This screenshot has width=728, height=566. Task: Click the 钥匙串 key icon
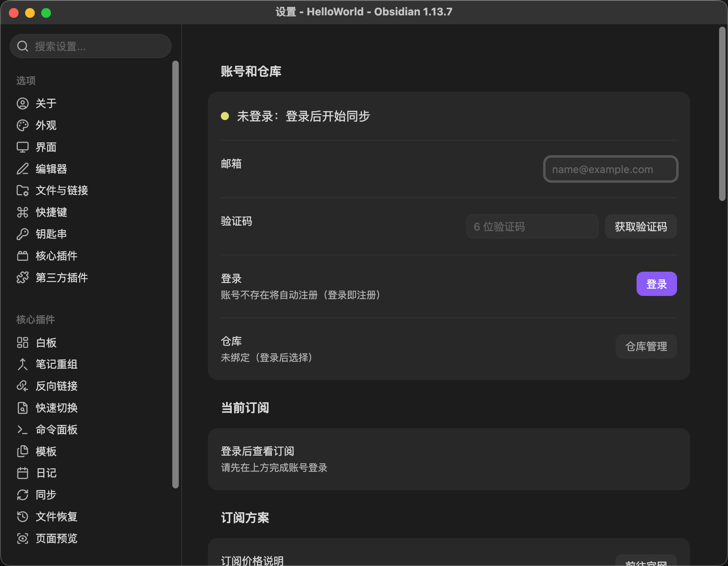(23, 234)
